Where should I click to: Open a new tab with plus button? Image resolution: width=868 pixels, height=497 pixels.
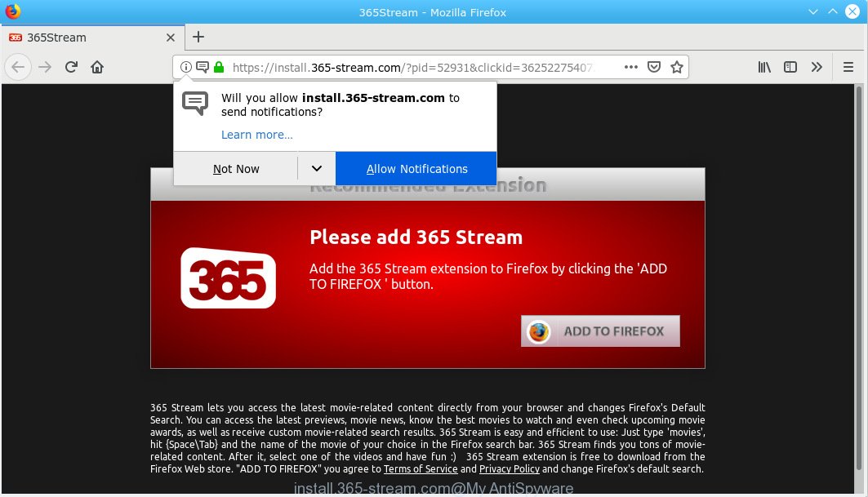pyautogui.click(x=198, y=37)
